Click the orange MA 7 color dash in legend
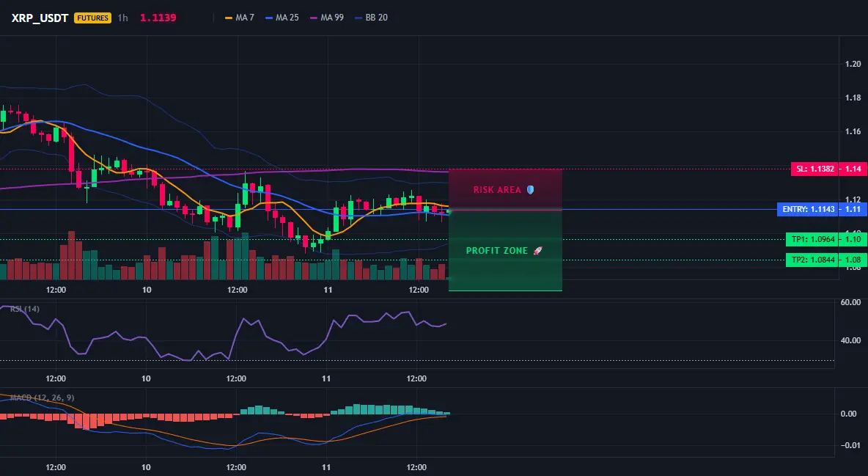Image resolution: width=868 pixels, height=476 pixels. pos(229,18)
